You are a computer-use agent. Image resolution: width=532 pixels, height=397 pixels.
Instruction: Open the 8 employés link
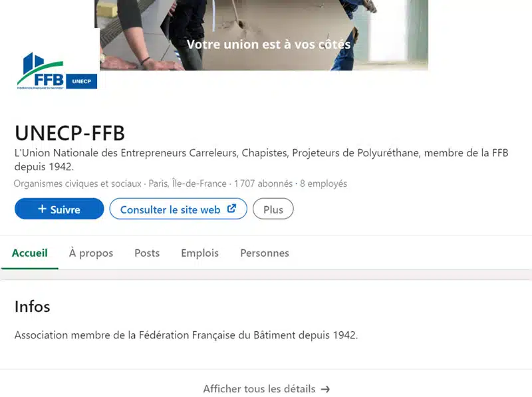pos(323,184)
